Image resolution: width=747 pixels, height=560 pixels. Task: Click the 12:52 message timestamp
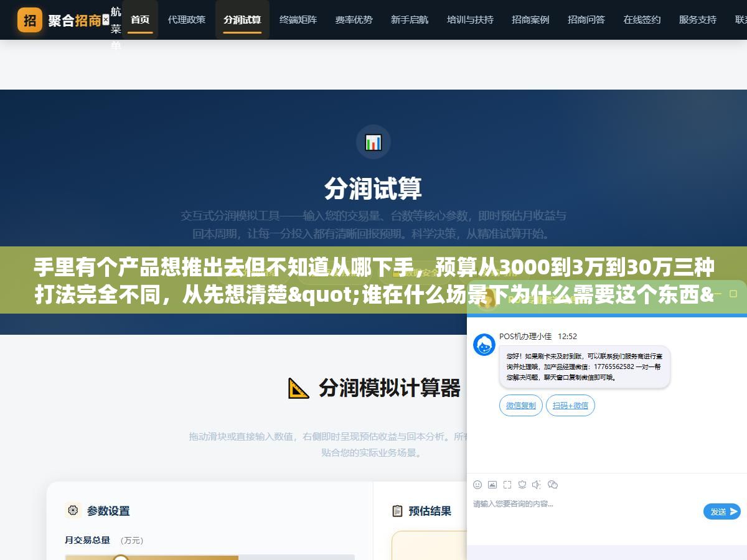pos(567,336)
